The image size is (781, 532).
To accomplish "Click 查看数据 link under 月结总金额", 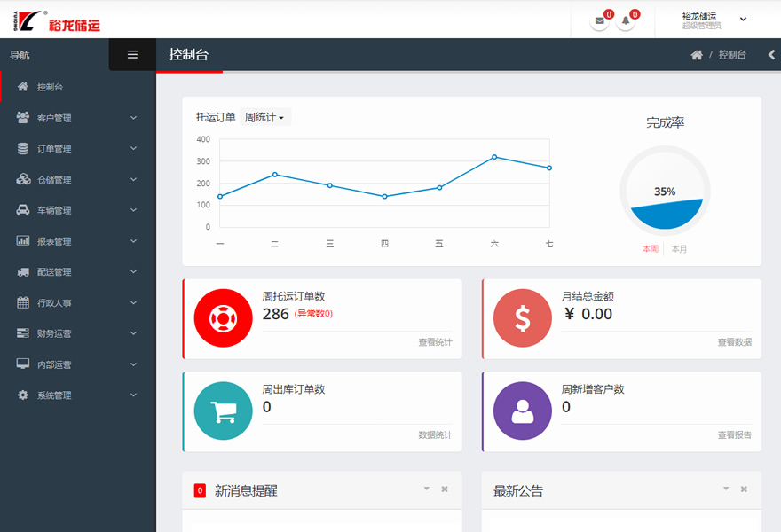I will [735, 342].
